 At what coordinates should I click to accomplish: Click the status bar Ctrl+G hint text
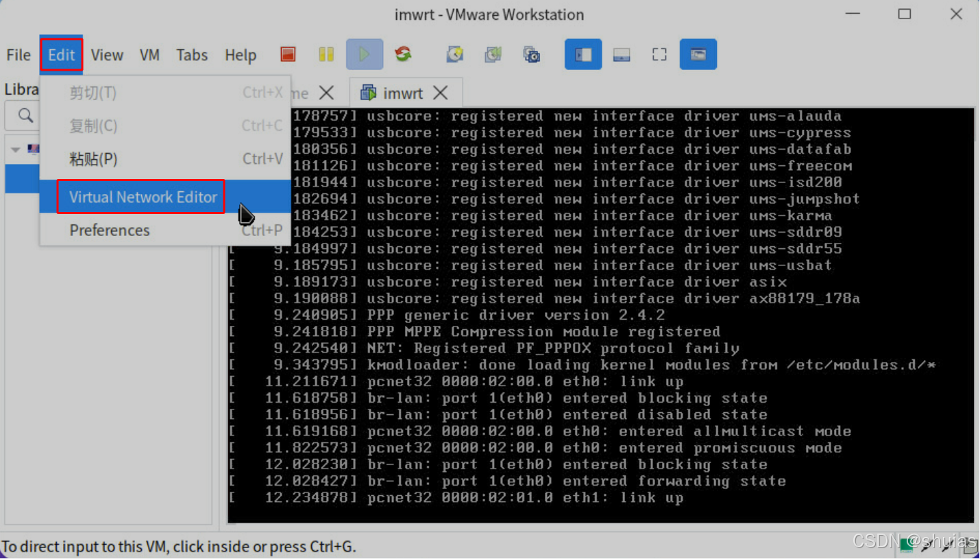point(179,547)
